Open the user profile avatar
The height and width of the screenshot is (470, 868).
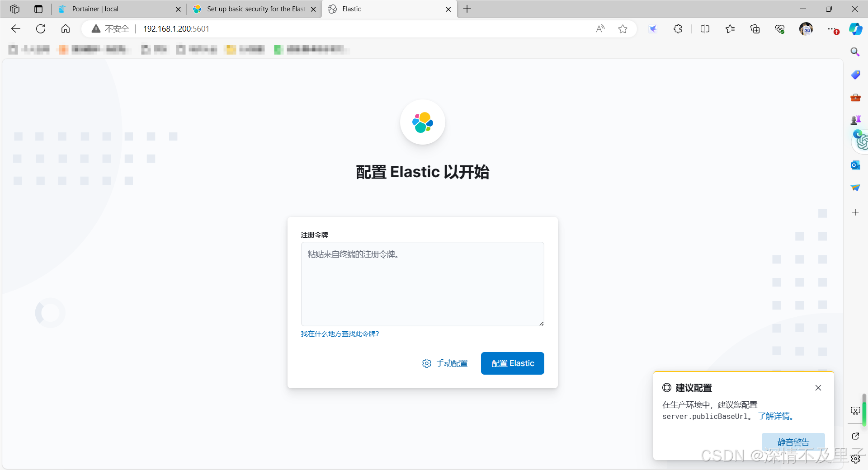tap(806, 29)
